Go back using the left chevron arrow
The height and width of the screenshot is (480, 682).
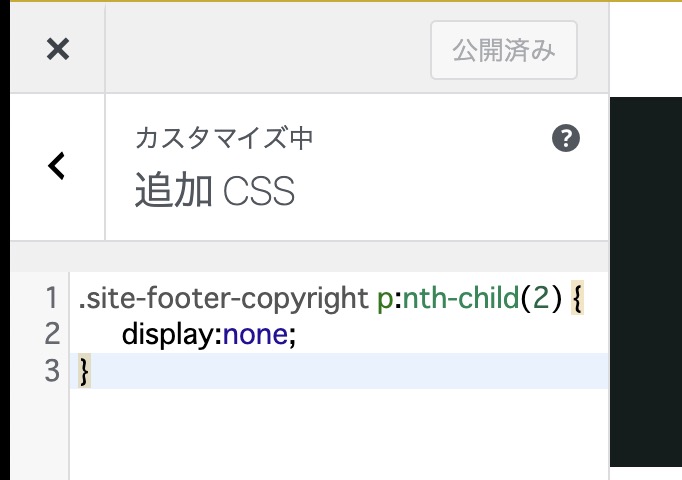click(57, 166)
